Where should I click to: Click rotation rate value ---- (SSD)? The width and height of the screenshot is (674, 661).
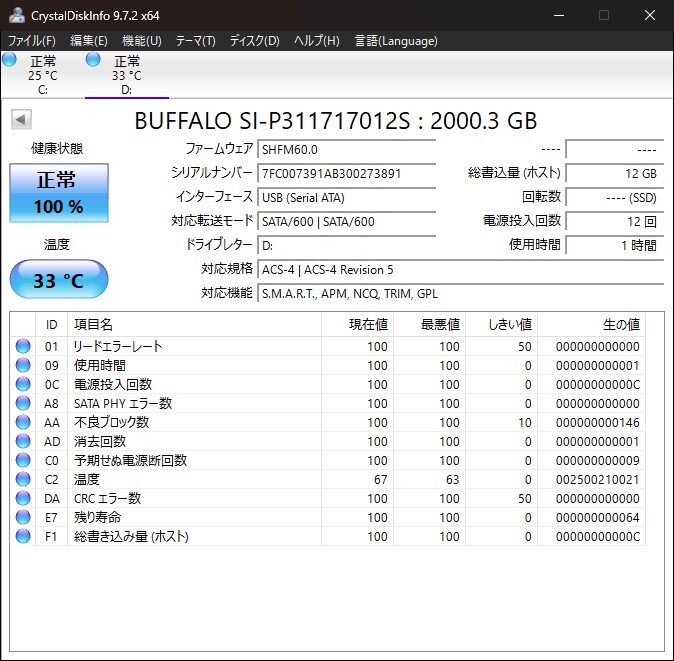[615, 198]
